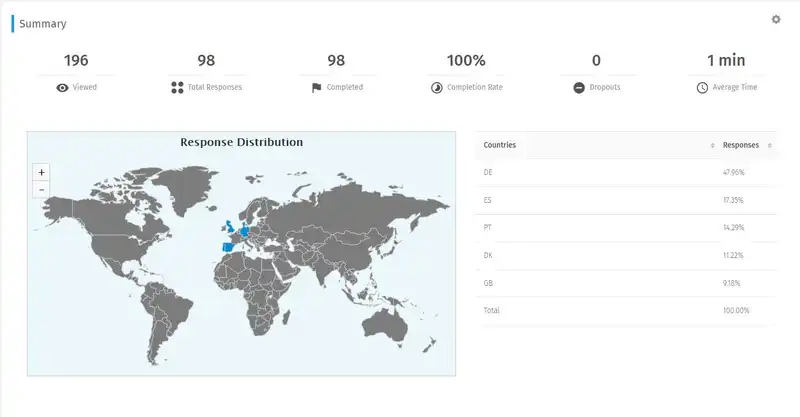Click the four-dot Total Responses icon
Viewport: 800px width, 417px height.
coord(177,88)
